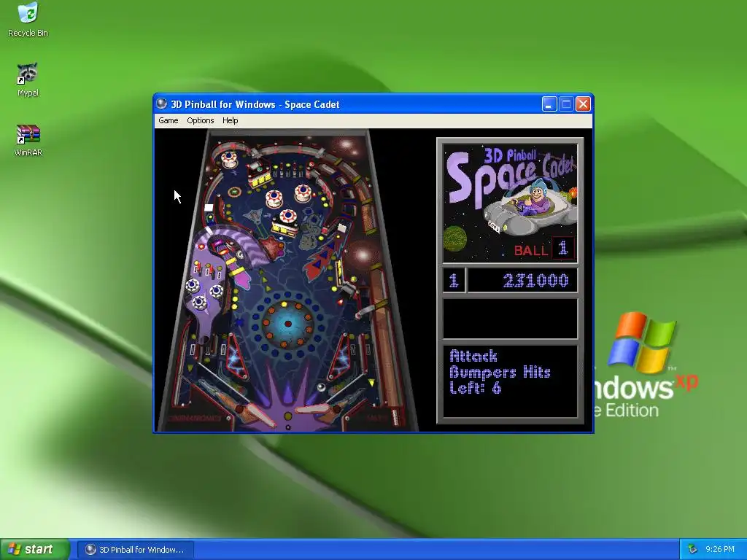The width and height of the screenshot is (747, 560).
Task: Click the Space Cadet logo artwork
Action: tap(510, 203)
